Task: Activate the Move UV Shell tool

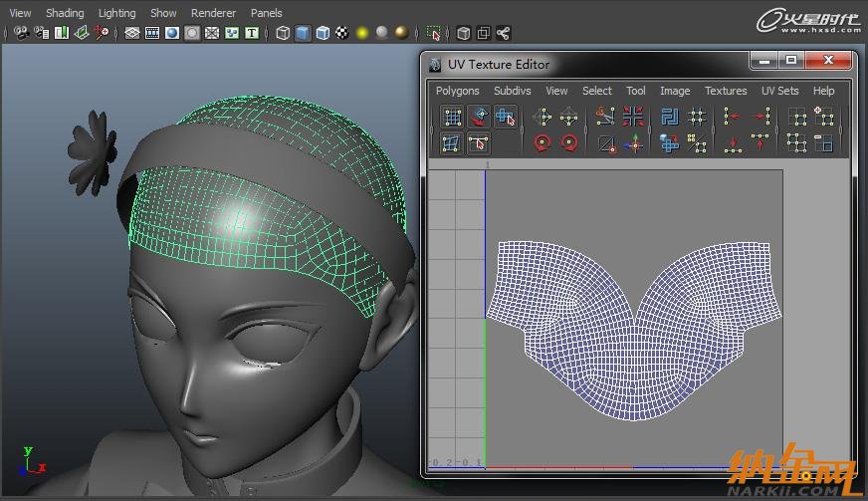Action: tap(480, 117)
